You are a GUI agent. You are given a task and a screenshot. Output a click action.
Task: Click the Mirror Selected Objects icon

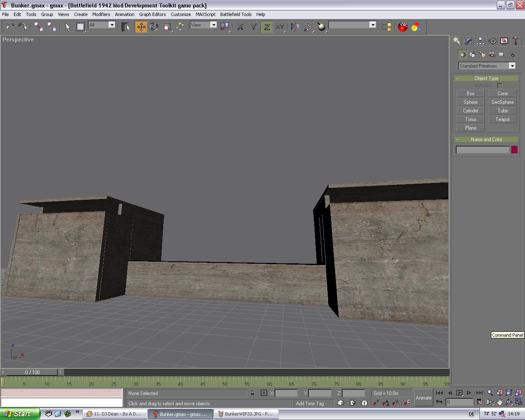[295, 27]
